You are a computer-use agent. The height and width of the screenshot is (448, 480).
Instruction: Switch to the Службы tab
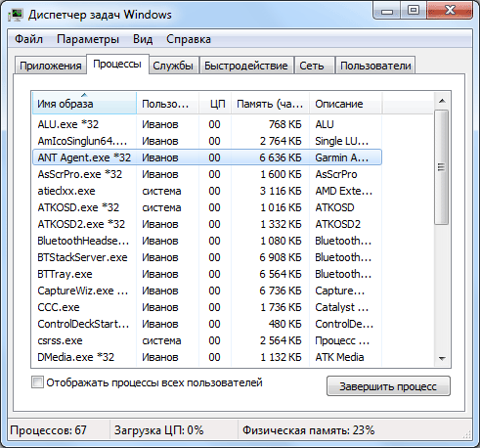(x=173, y=66)
